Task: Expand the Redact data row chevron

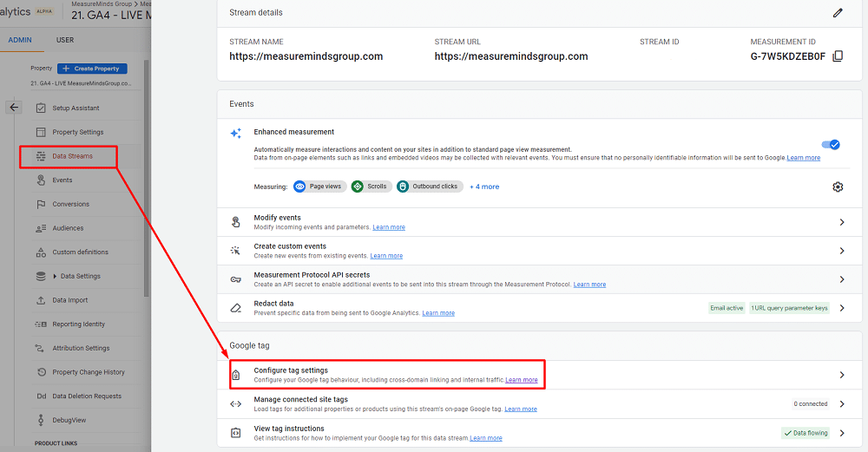Action: (x=842, y=308)
